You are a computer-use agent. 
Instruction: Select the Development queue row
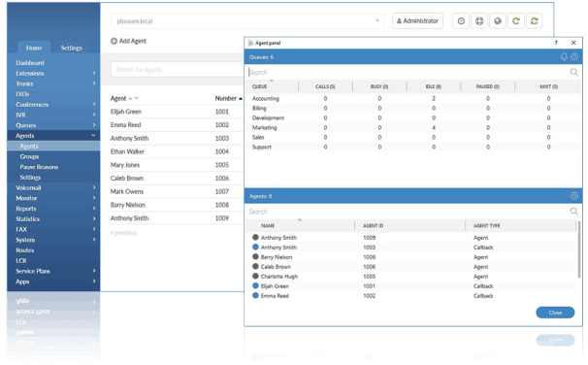pos(413,117)
